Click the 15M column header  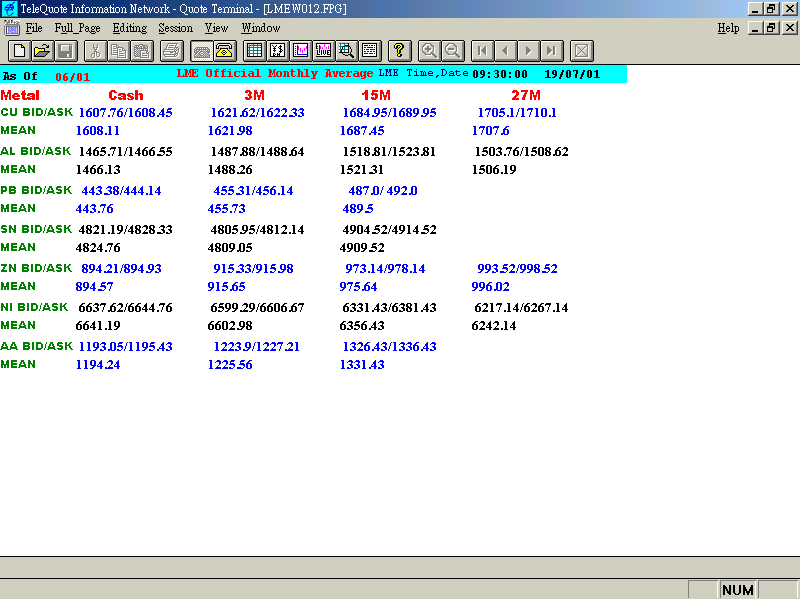point(376,95)
